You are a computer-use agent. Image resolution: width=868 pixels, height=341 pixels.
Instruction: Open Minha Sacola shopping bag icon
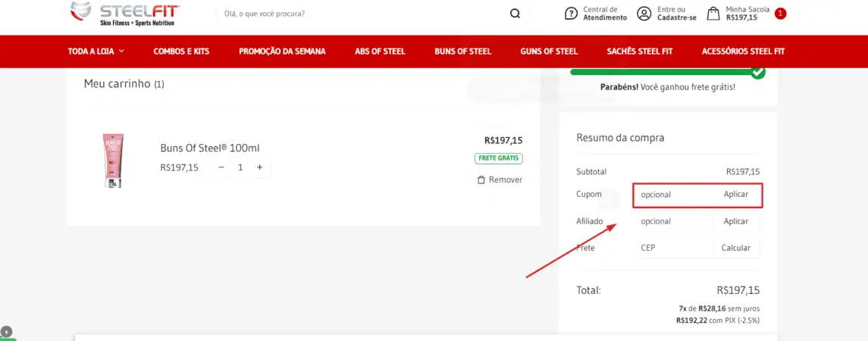pyautogui.click(x=714, y=14)
